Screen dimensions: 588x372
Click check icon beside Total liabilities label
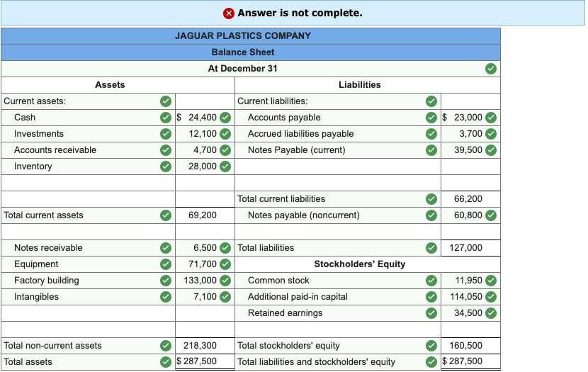[431, 248]
